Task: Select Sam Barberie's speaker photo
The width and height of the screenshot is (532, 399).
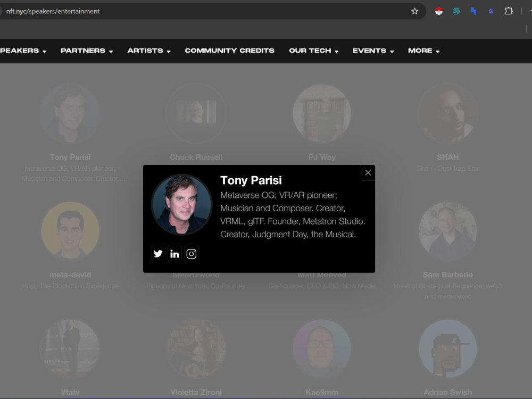Action: (x=448, y=231)
